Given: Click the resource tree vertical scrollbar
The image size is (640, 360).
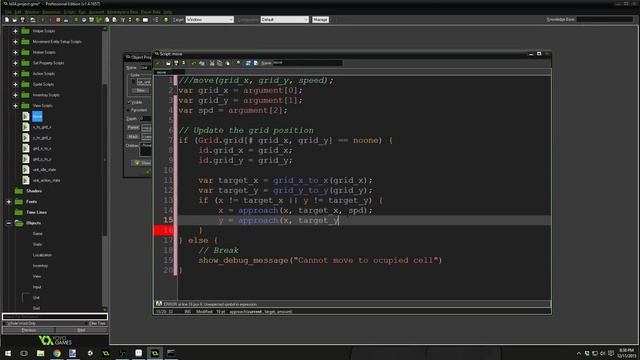Looking at the screenshot, I should pyautogui.click(x=105, y=167).
